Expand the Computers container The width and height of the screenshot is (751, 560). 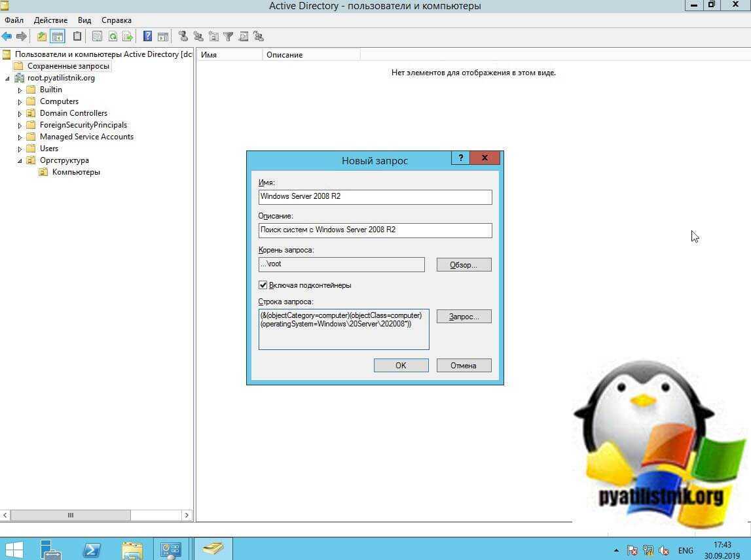[x=20, y=102]
